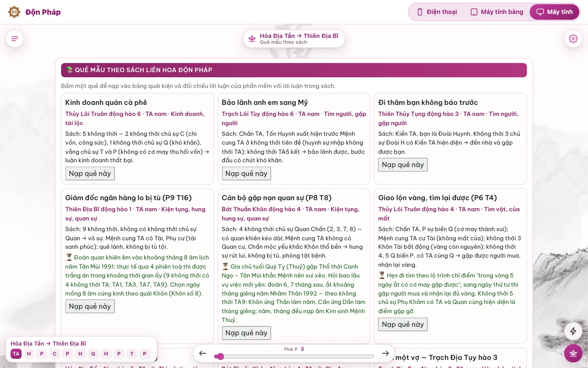Viewport: 588px width, 368px height.
Task: Select the C chip in bottom panel
Action: pyautogui.click(x=55, y=354)
